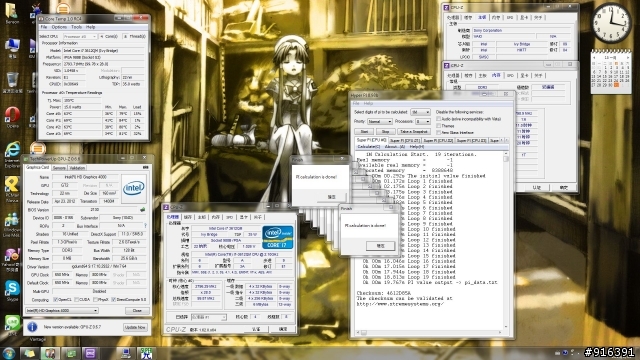Open Core Temp Help menu
The image size is (640, 360).
click(91, 27)
